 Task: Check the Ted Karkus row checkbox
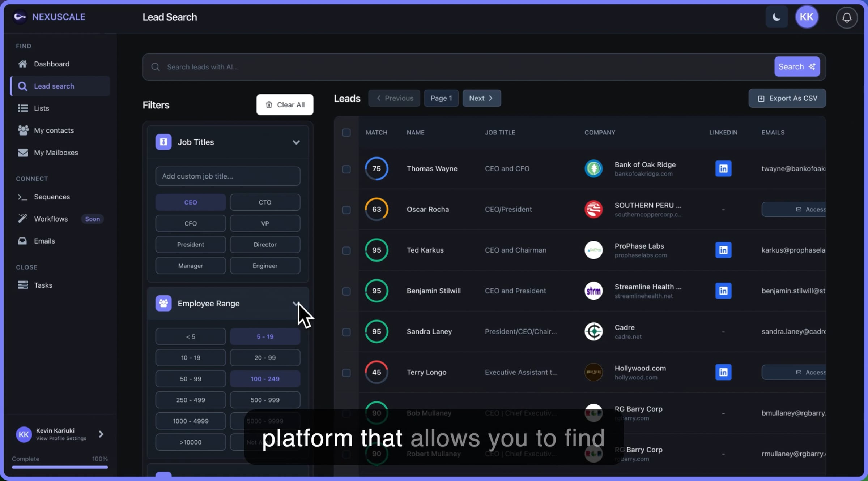(x=346, y=250)
